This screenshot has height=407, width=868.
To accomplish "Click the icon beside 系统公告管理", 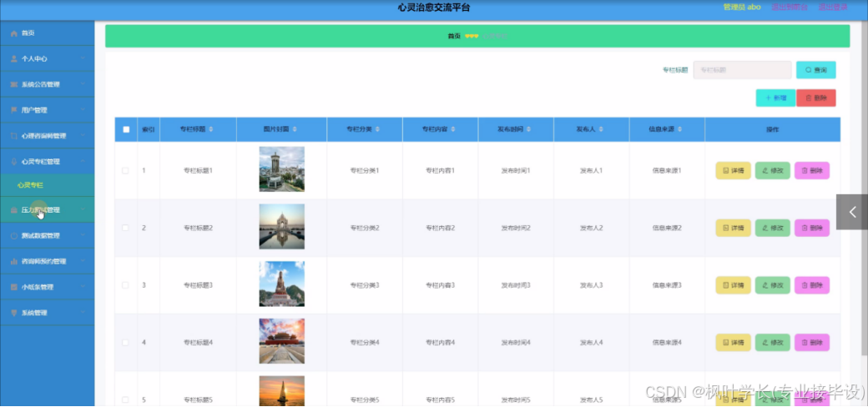I will (x=14, y=84).
